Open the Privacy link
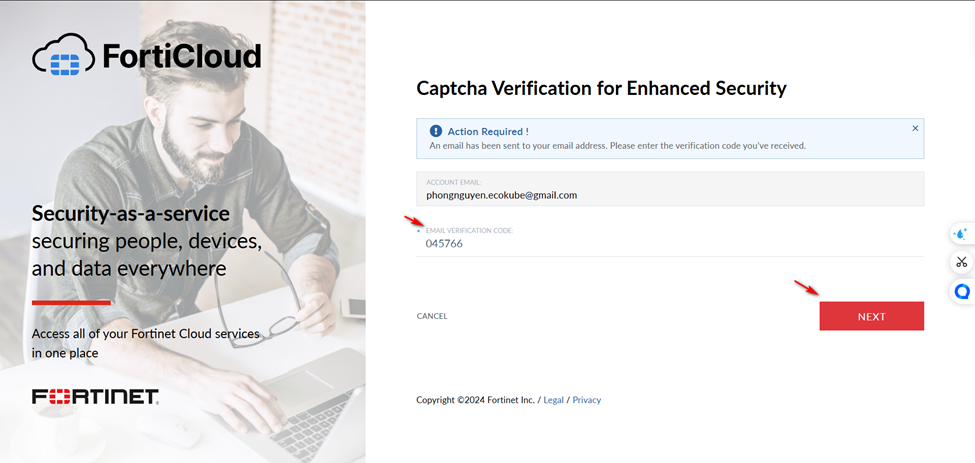Viewport: 975px width, 463px height. [586, 400]
